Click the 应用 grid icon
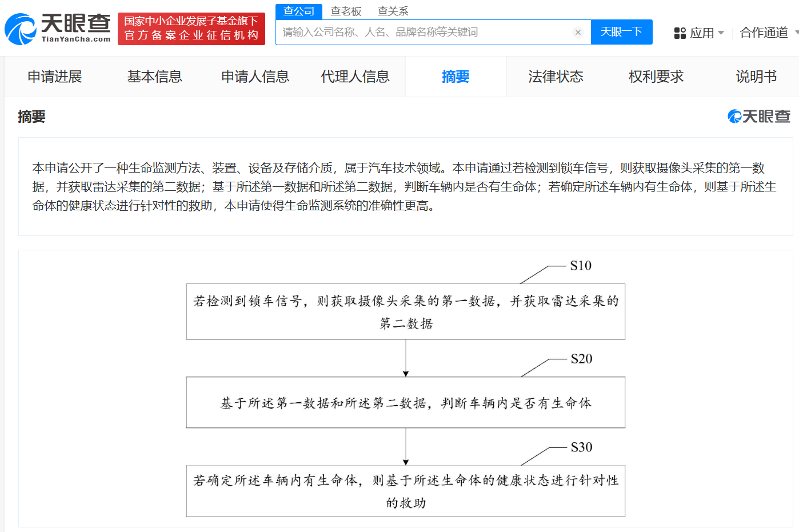The image size is (799, 532). 680,33
